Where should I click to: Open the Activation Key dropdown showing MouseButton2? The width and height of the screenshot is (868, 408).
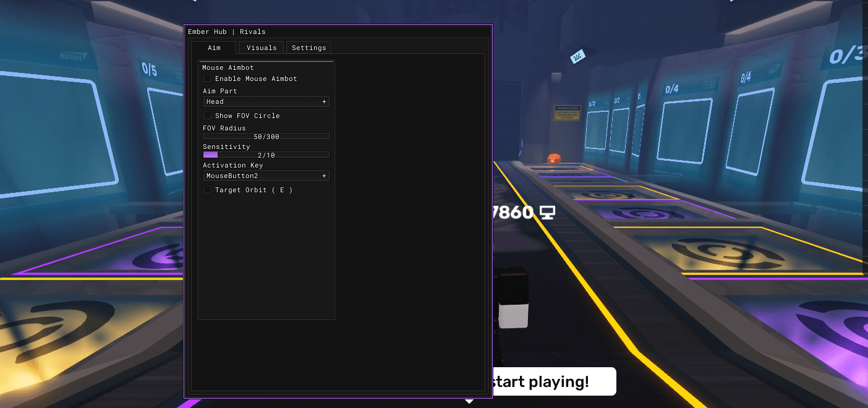pos(266,176)
